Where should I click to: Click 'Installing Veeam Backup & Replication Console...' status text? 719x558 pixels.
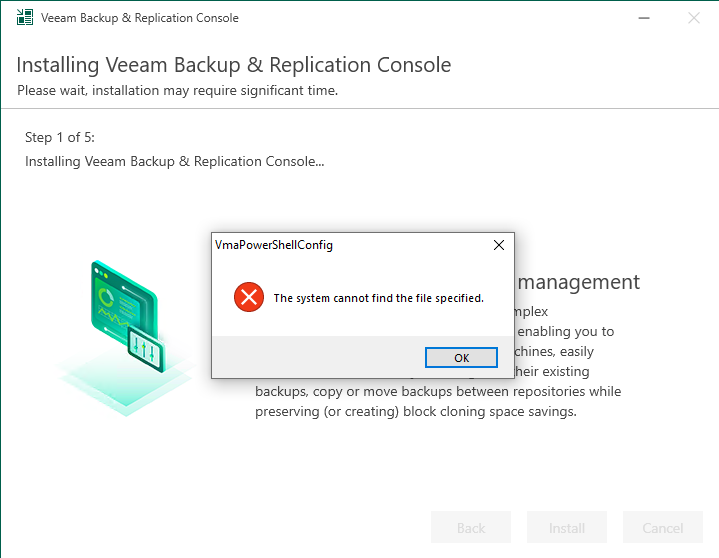[x=174, y=161]
